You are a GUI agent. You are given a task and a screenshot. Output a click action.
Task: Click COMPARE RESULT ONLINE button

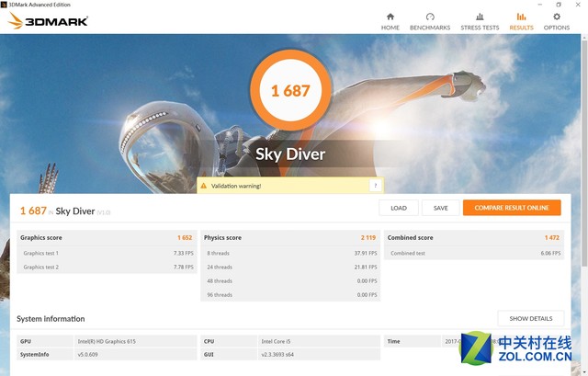tap(512, 208)
